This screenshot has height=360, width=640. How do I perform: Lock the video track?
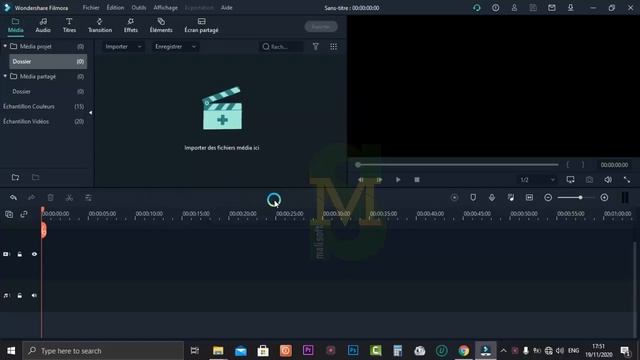tap(20, 254)
